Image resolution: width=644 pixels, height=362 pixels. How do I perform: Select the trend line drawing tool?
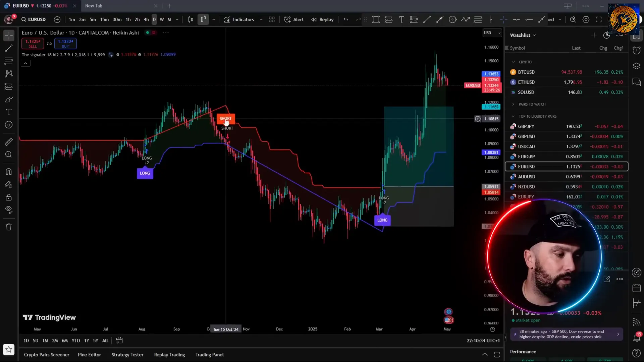click(9, 48)
